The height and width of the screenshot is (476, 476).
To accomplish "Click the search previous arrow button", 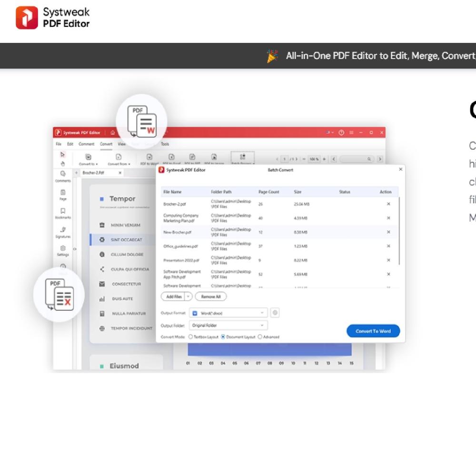I will 334,159.
